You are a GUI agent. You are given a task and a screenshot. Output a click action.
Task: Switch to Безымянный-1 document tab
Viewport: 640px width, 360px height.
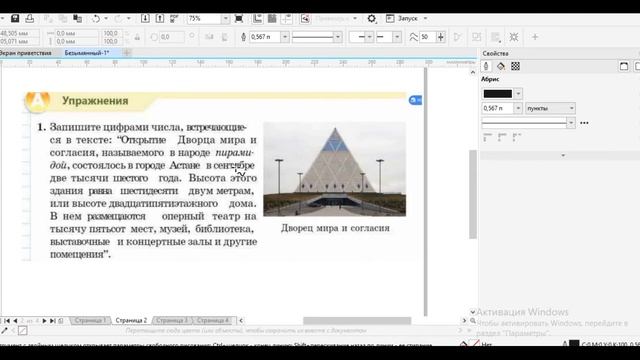coord(87,53)
